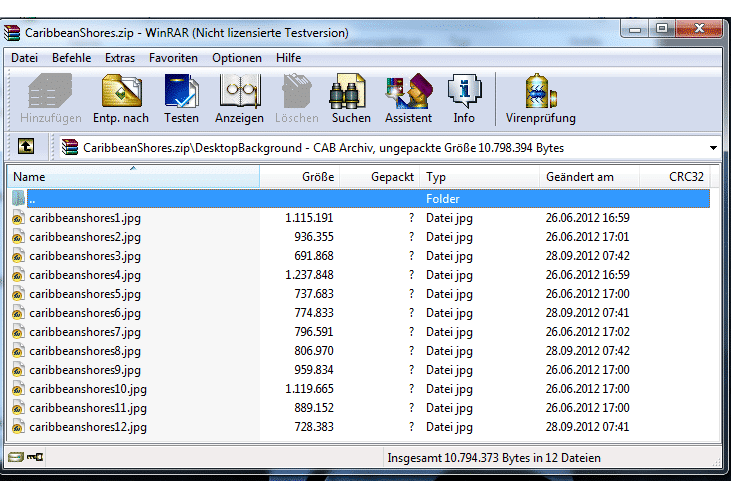Run the Testen archive test tool
The height and width of the screenshot is (502, 731).
pos(181,99)
